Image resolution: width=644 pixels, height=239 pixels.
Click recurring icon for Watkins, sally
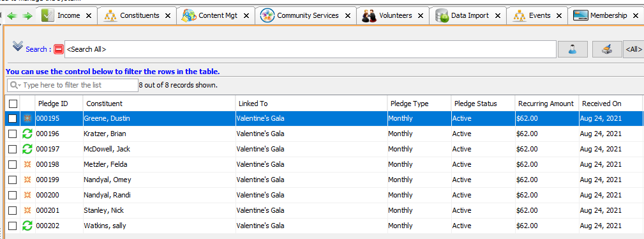tap(27, 226)
